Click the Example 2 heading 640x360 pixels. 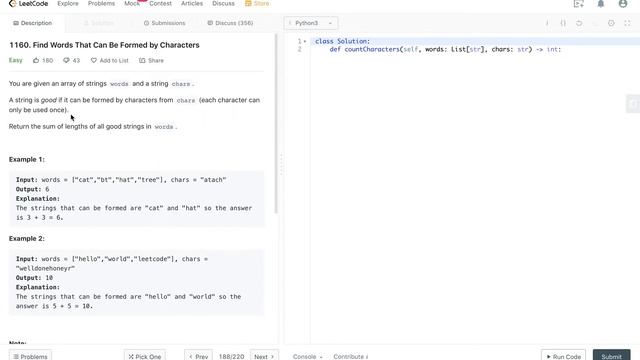click(x=27, y=238)
